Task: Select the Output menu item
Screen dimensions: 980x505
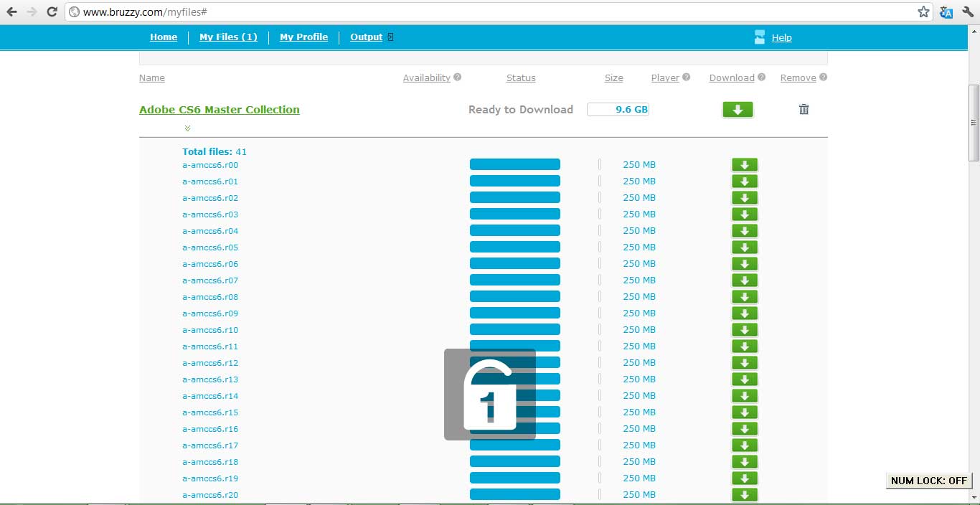Action: (367, 37)
